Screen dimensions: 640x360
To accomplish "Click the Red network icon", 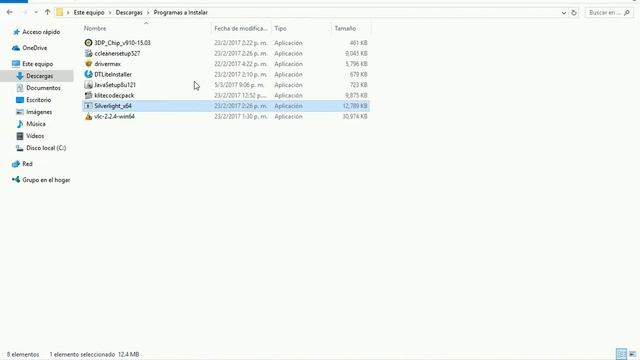I will tap(16, 164).
